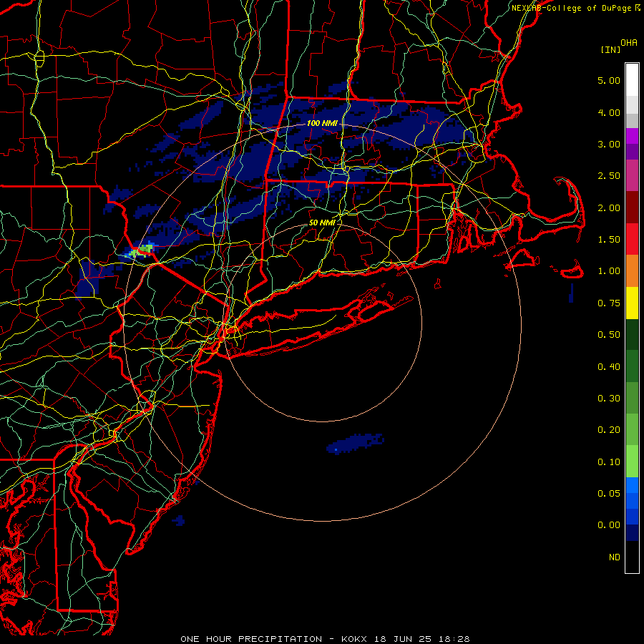Click the "1.50" legend value
Image resolution: width=644 pixels, height=644 pixels.
click(609, 240)
